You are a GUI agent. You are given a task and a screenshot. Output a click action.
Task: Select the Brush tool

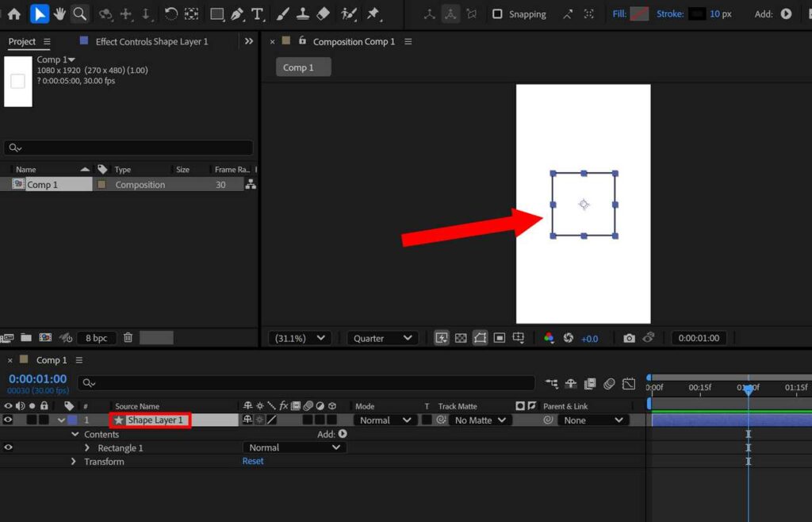click(x=283, y=14)
